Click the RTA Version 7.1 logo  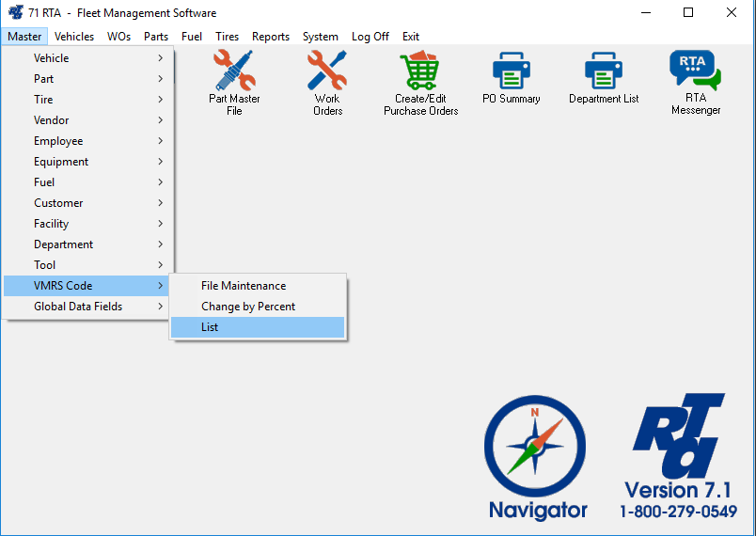(678, 442)
